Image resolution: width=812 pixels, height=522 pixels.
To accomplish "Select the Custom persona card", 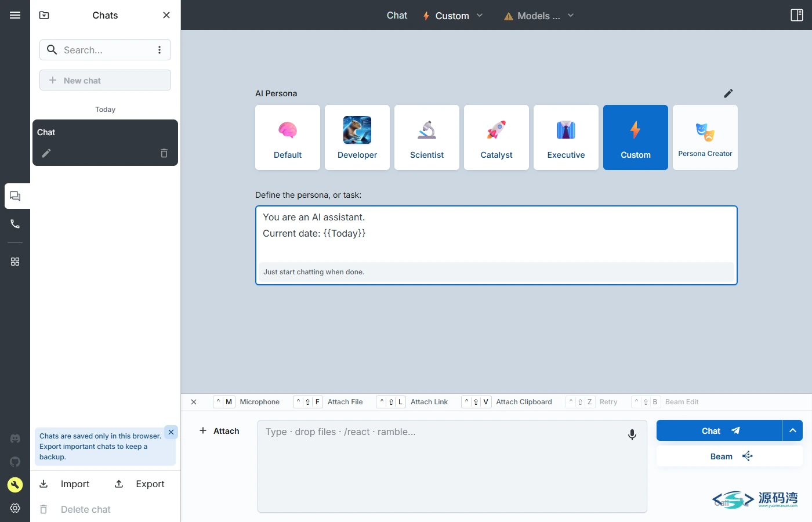I will click(x=636, y=137).
